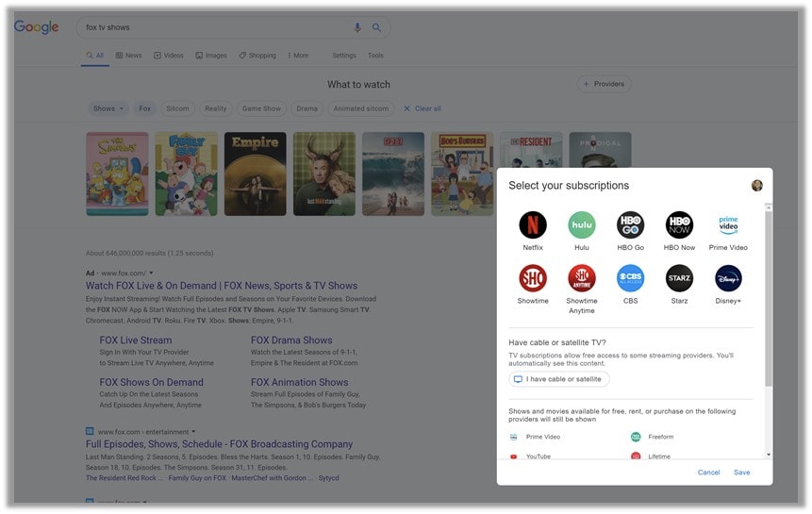Viewport: 812px width, 514px height.
Task: Click the dialog scrollbar down arrow
Action: tap(769, 455)
